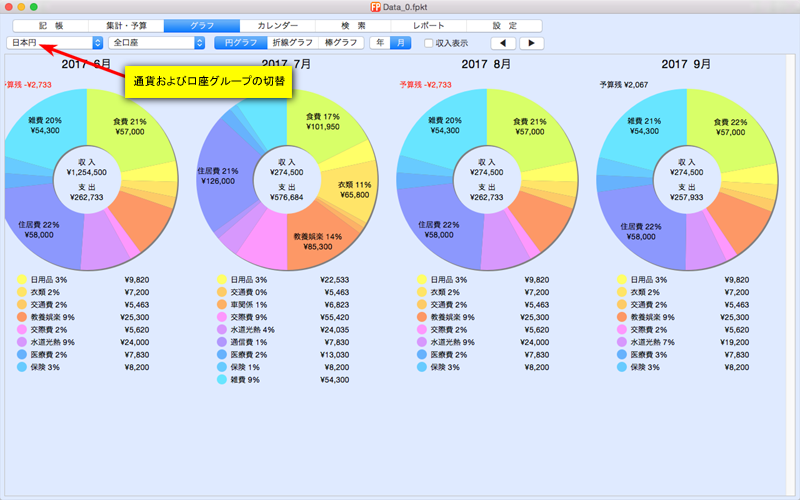
Task: Select the グラフ tab
Action: coord(202,26)
